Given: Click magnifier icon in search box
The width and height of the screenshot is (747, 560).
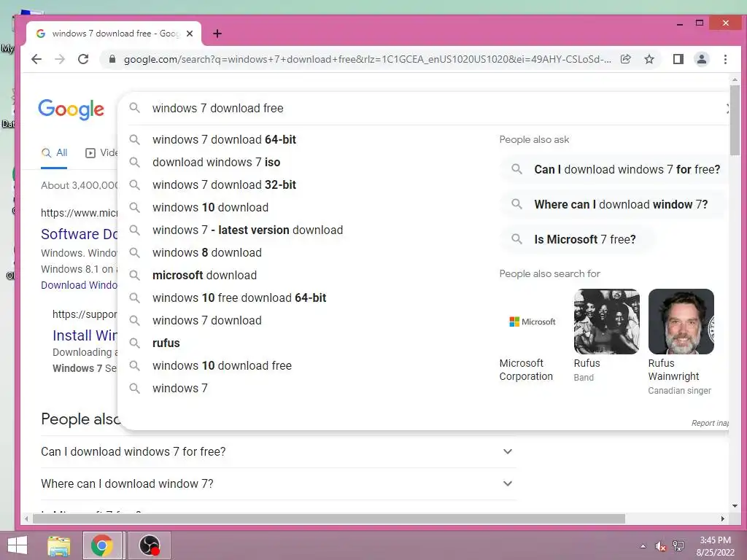Looking at the screenshot, I should [x=135, y=108].
